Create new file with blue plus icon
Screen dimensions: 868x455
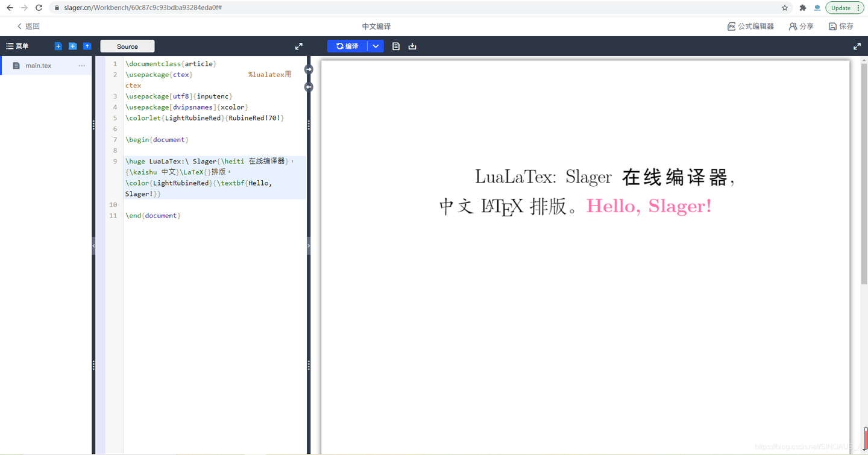pos(58,46)
